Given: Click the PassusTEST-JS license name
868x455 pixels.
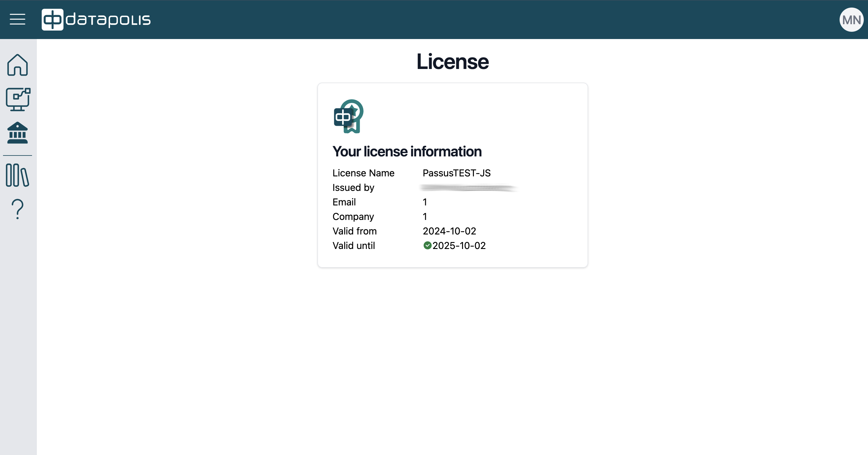Looking at the screenshot, I should click(456, 173).
